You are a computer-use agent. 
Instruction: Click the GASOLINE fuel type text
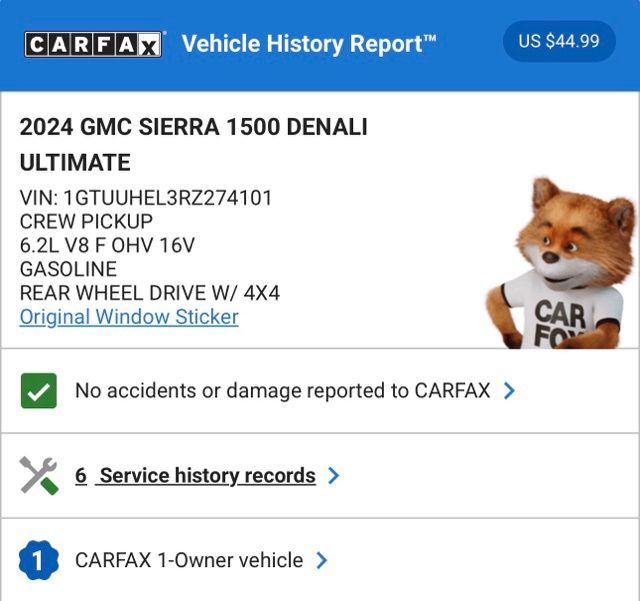68,269
